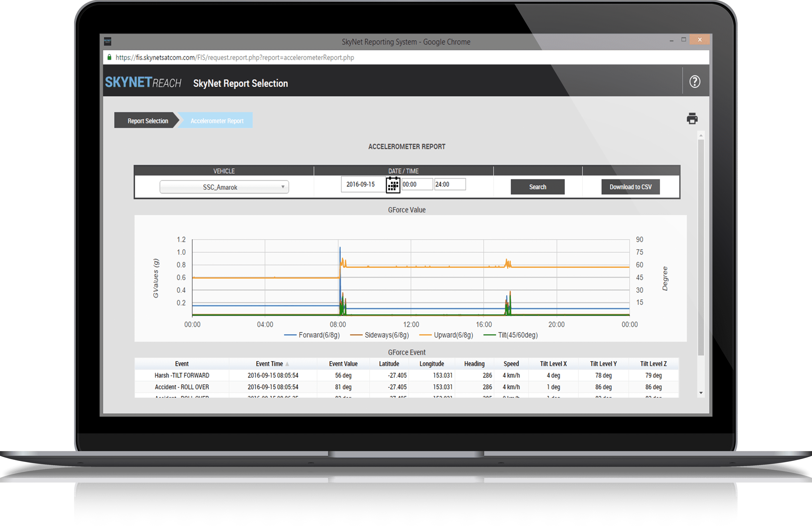
Task: Click the URL in the address bar
Action: (x=235, y=57)
